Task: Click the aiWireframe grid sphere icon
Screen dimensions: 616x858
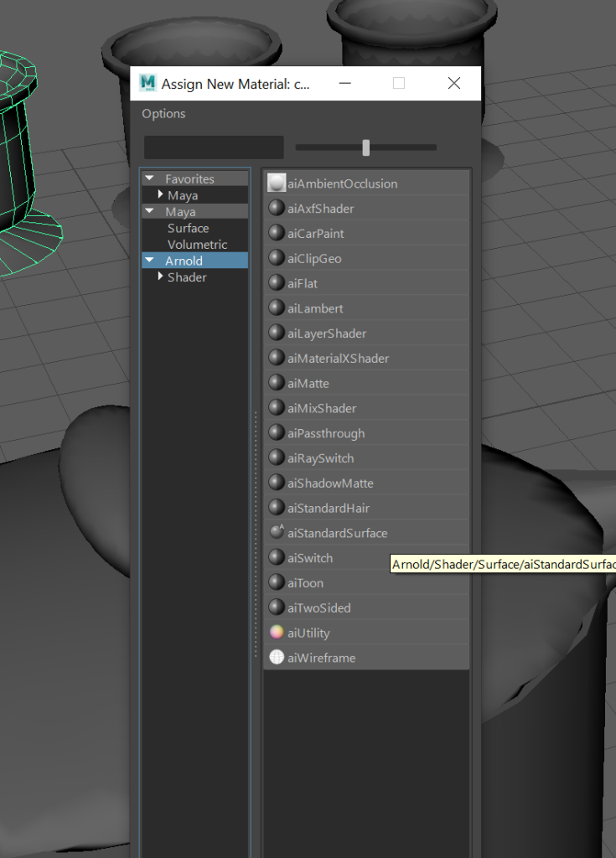Action: (x=277, y=657)
